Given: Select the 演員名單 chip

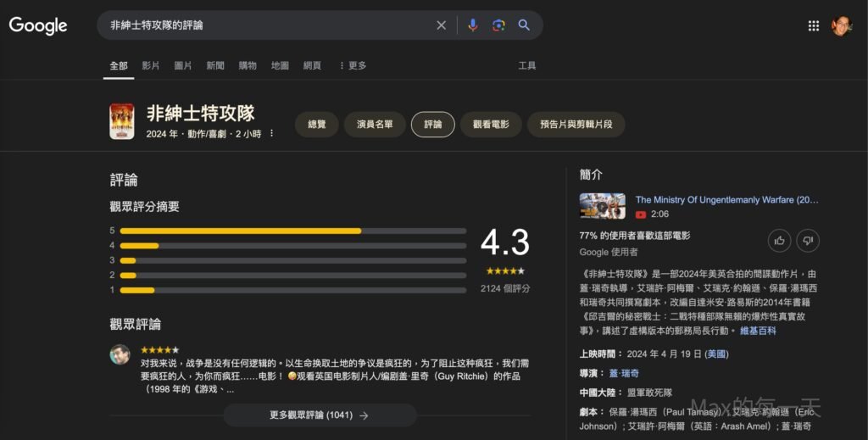Looking at the screenshot, I should (x=374, y=124).
